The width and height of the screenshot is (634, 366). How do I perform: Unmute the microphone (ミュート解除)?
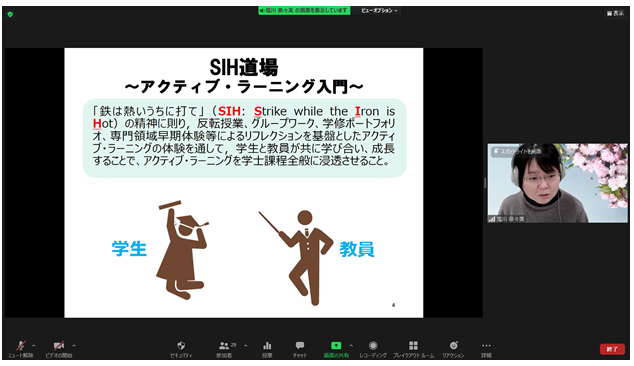(21, 349)
